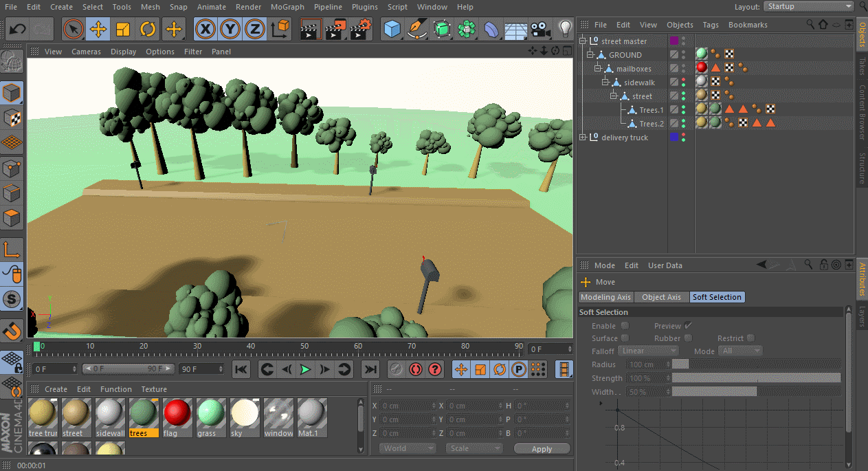Click the Floor environment object icon
868x471 pixels.
[516, 30]
